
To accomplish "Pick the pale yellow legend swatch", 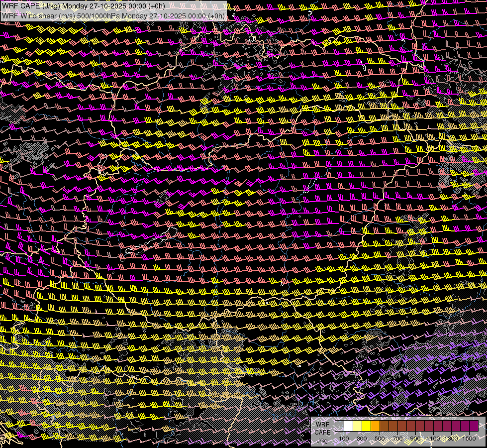I will tap(357, 426).
